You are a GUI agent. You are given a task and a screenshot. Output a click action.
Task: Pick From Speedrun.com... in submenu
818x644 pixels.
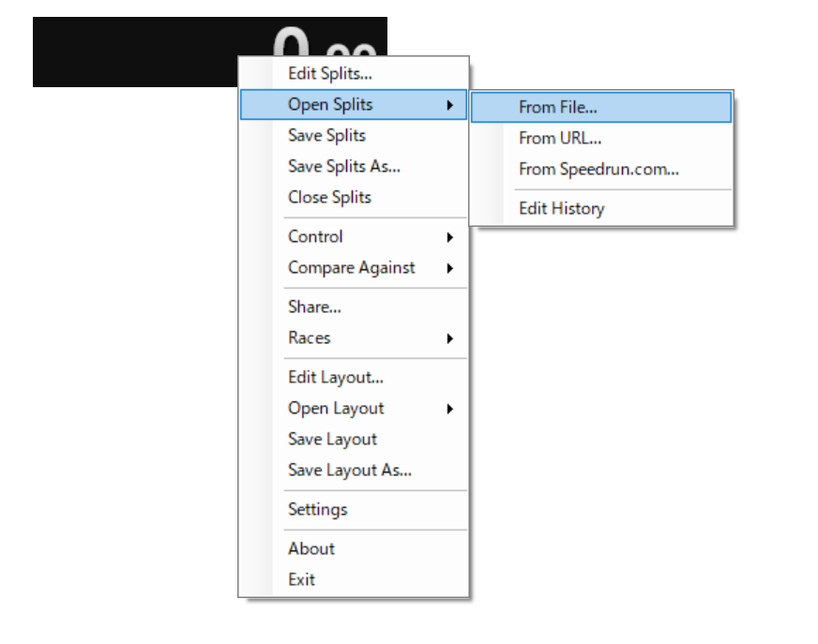601,169
